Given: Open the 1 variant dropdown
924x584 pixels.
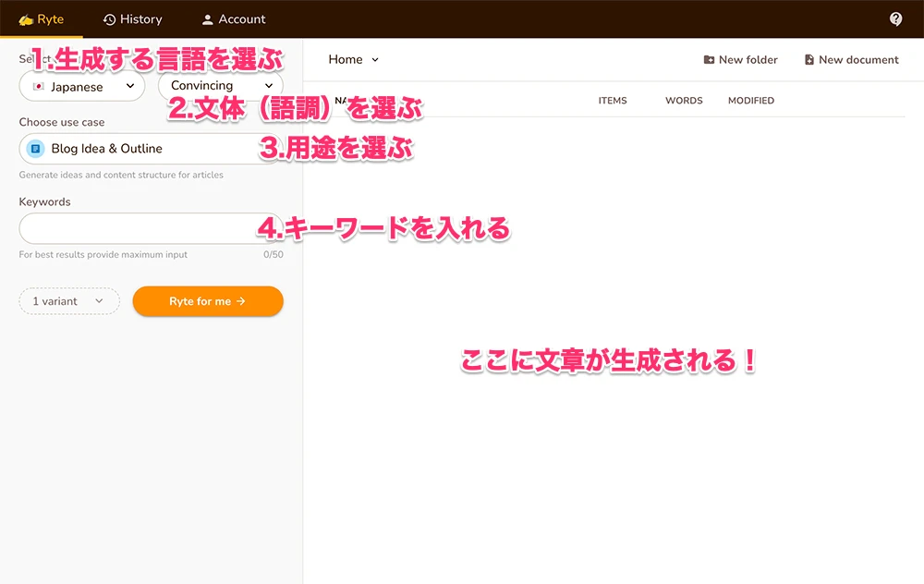Looking at the screenshot, I should click(x=69, y=301).
